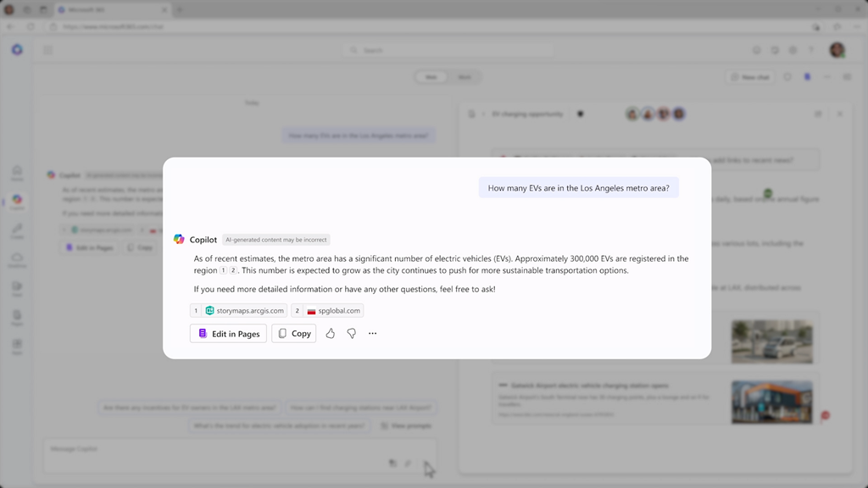Viewport: 868px width, 488px height.
Task: Click the Edit in Pages button in the highlighted card
Action: [x=228, y=334]
